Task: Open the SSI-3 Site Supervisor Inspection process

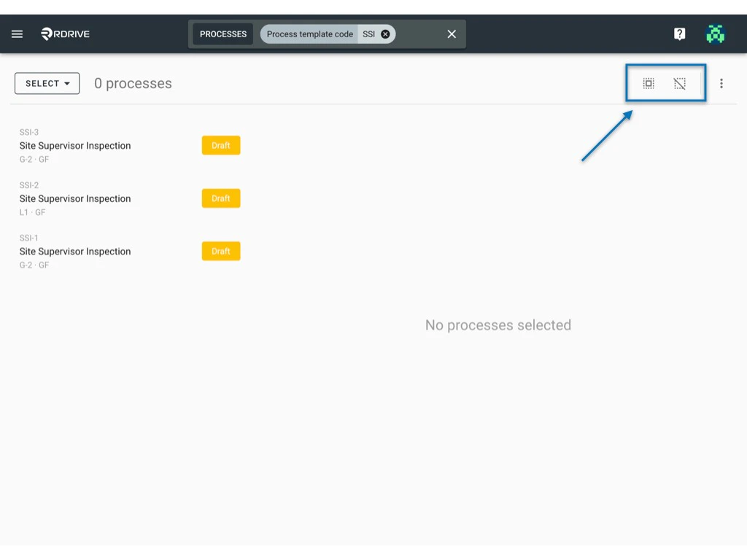Action: pos(75,145)
